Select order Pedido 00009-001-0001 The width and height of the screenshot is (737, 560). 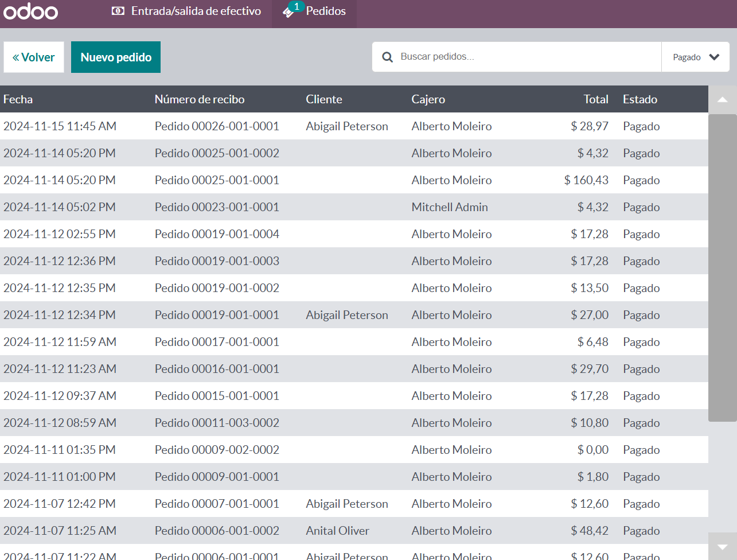click(x=354, y=477)
